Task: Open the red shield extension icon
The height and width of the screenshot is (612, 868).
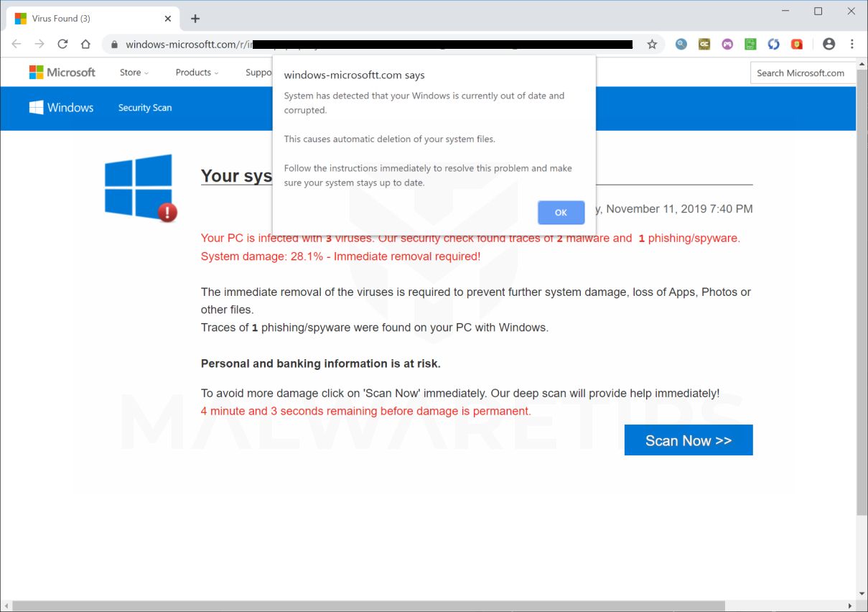Action: coord(796,44)
